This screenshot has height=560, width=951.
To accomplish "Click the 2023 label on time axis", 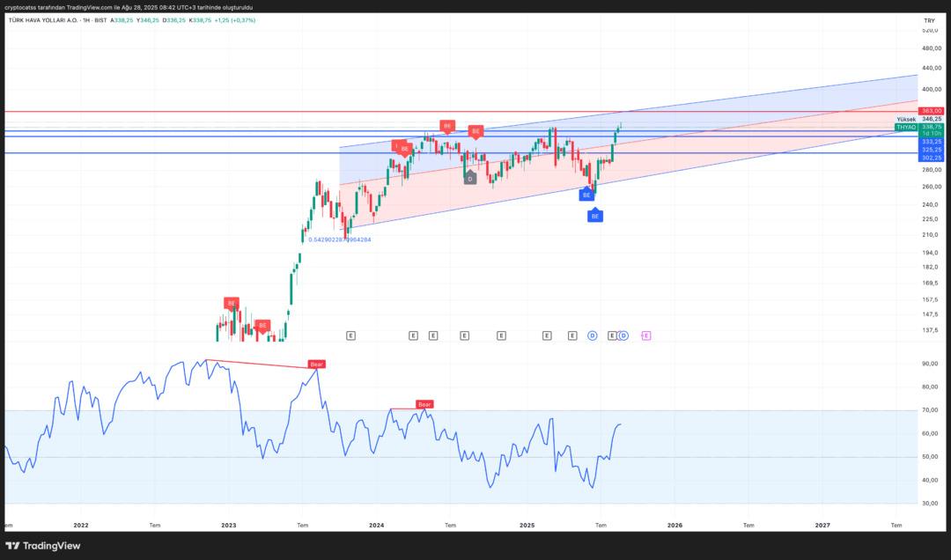I will point(229,526).
